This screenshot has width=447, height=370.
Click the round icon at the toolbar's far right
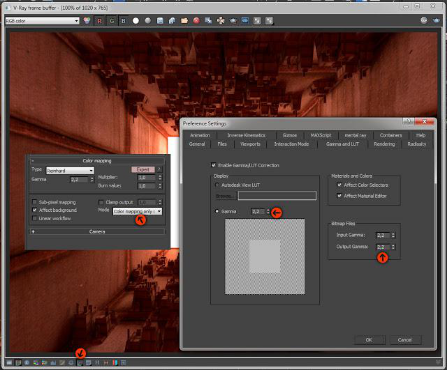coord(424,21)
